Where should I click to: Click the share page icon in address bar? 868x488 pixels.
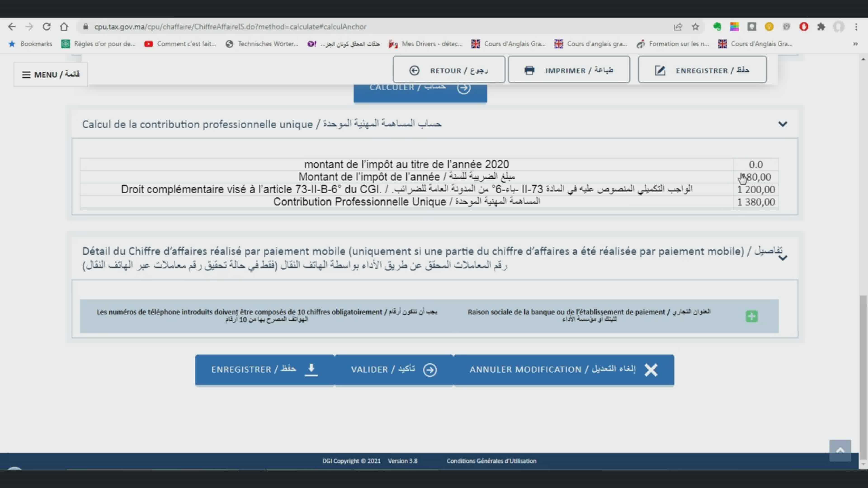click(678, 27)
